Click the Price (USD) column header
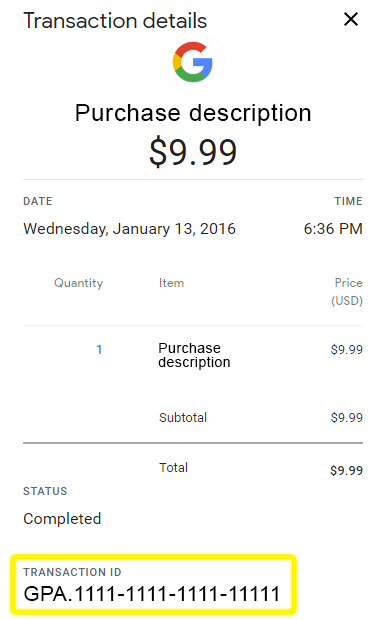 [347, 292]
